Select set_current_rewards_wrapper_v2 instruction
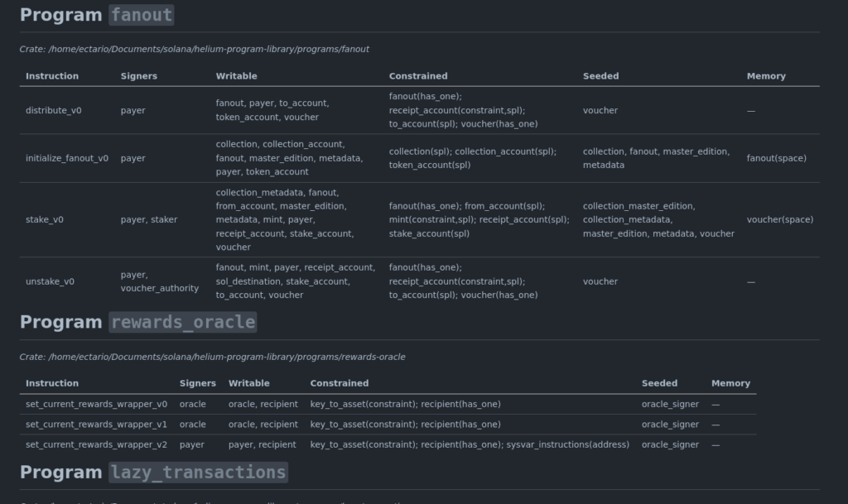The width and height of the screenshot is (848, 504). [x=96, y=444]
